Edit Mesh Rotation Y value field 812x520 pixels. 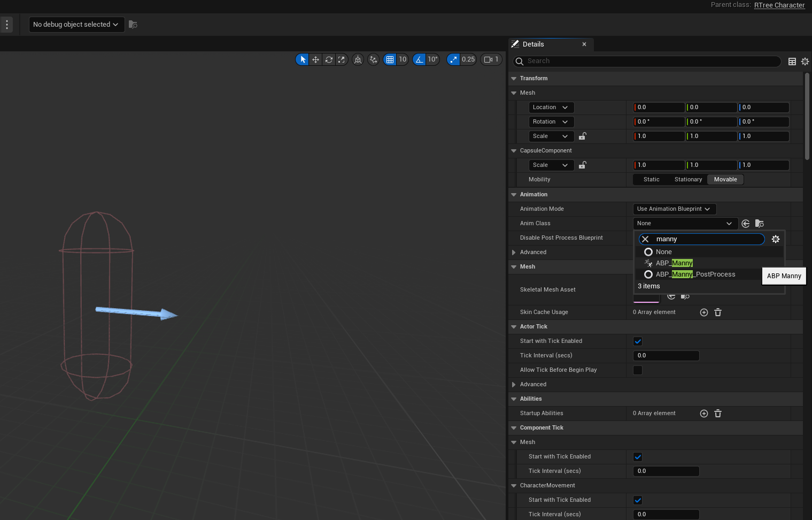712,122
